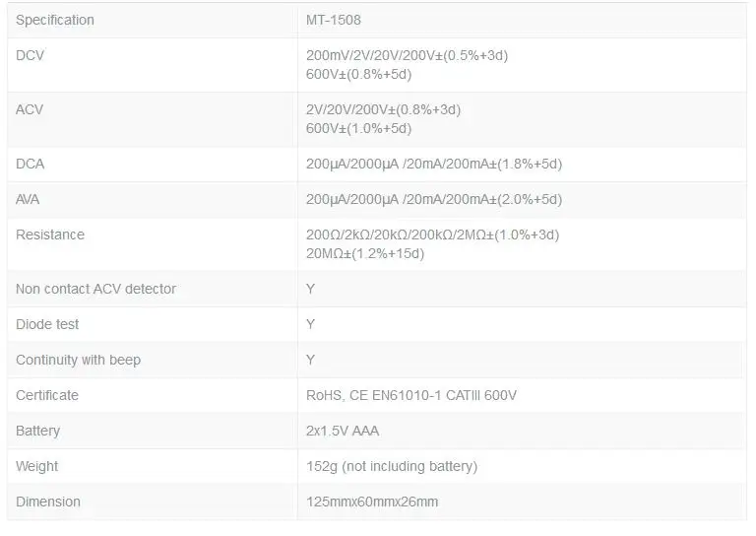The height and width of the screenshot is (536, 756).
Task: Click the Resistance row label
Action: coord(50,234)
